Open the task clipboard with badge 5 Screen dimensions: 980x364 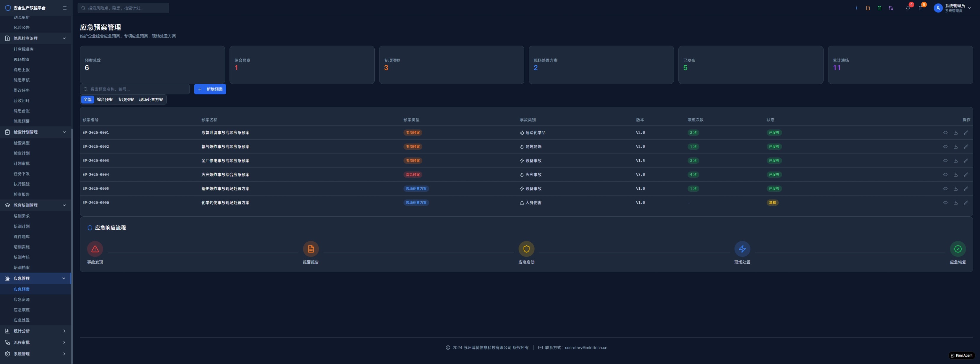point(920,8)
